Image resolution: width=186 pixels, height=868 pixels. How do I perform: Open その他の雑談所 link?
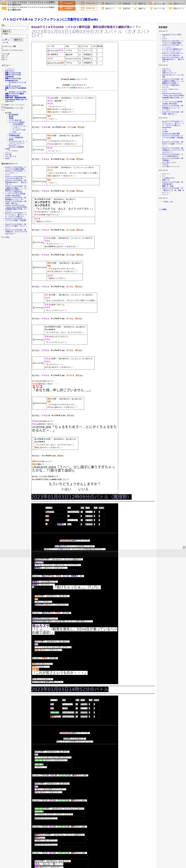[18, 124]
